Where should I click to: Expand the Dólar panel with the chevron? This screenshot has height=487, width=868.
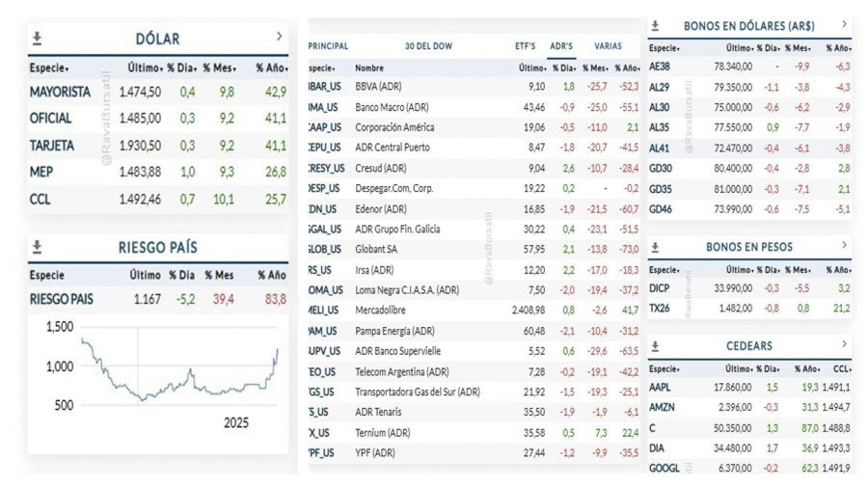280,37
